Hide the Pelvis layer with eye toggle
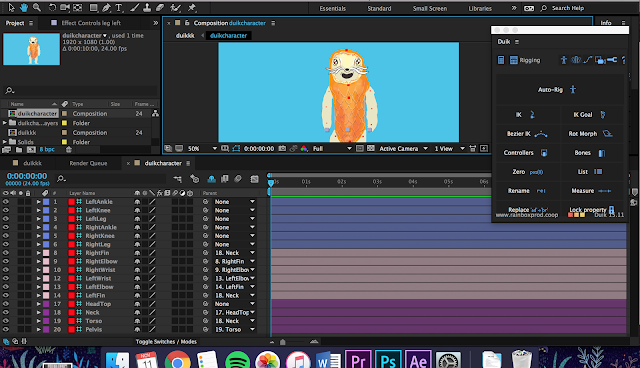Screen dimensions: 640x368 [x=6, y=329]
